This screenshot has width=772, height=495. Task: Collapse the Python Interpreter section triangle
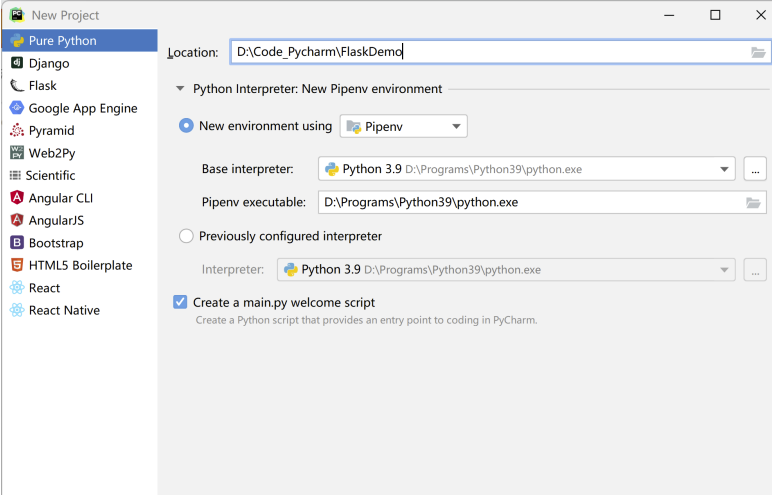pos(180,89)
